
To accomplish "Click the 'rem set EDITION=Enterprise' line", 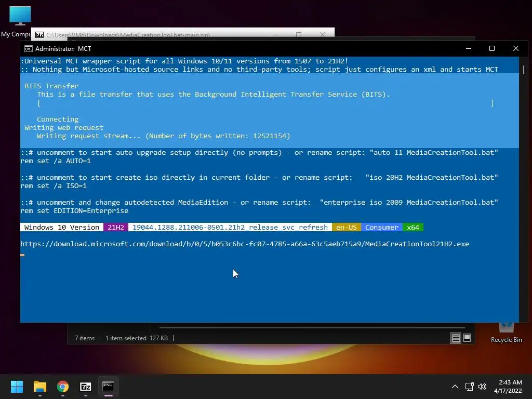I will (74, 211).
